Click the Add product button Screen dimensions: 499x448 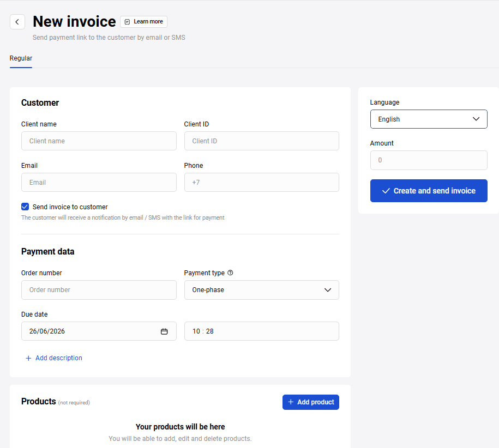point(311,402)
